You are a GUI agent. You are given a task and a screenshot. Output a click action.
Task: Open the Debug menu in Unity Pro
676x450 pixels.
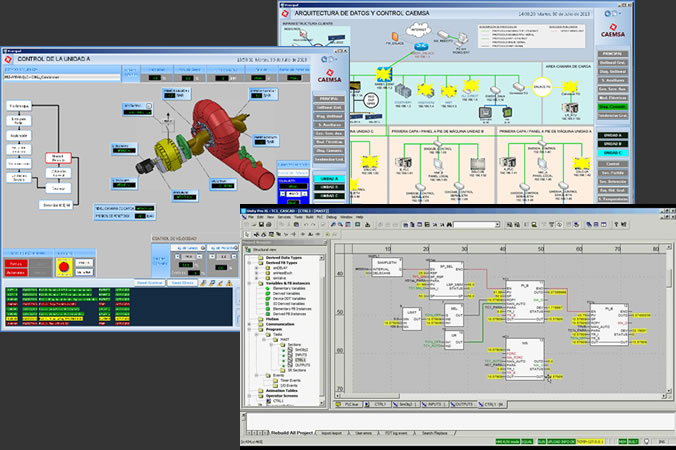pos(331,217)
